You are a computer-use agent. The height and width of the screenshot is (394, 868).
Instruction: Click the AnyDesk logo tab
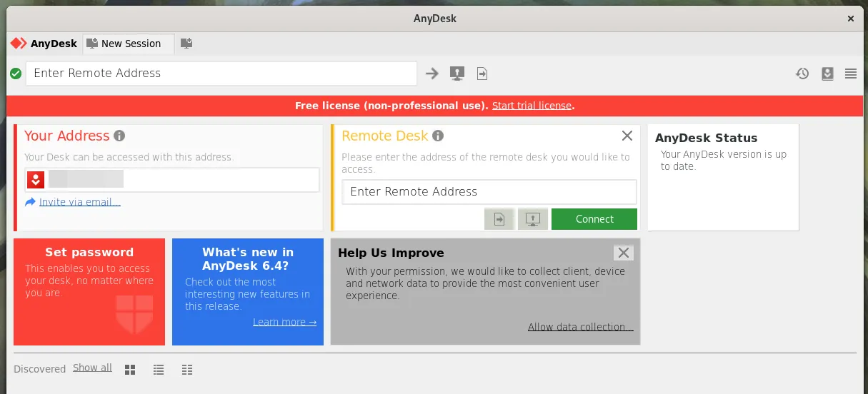[44, 44]
